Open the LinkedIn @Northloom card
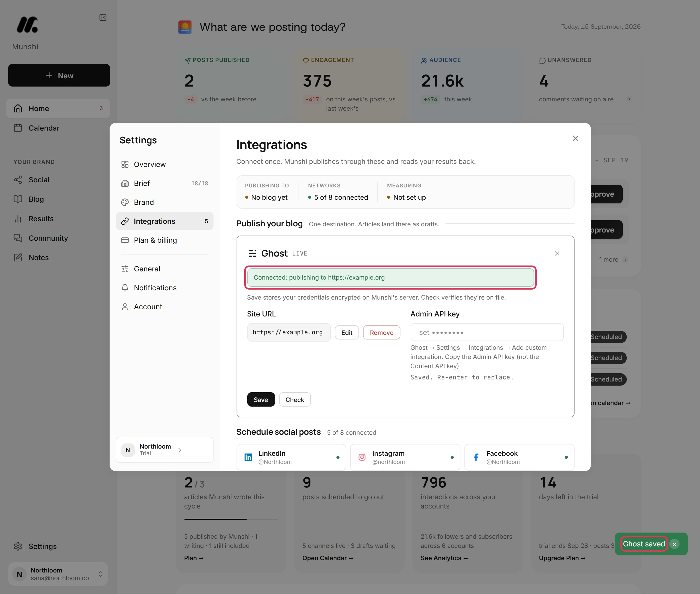Viewport: 700px width, 594px height. coord(291,457)
